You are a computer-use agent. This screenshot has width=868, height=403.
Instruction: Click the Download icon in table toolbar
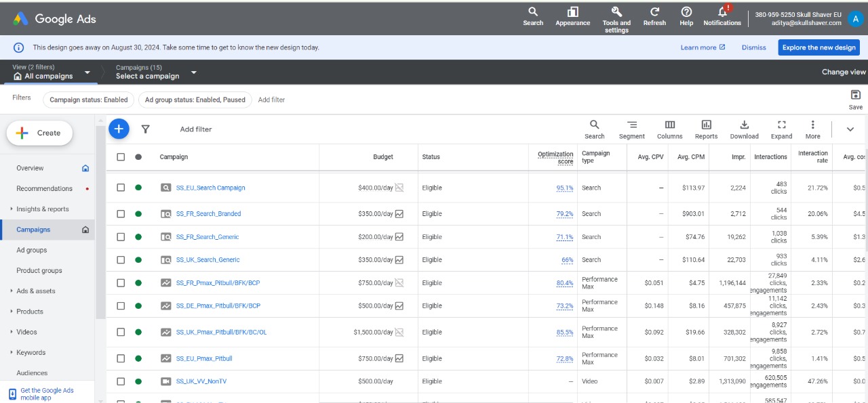click(744, 125)
